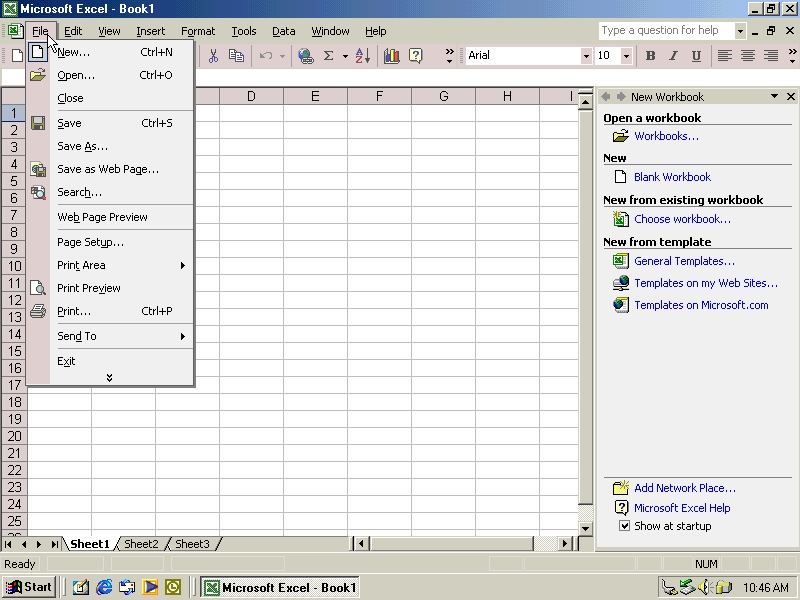Click the Workbooks link to open a workbook
Image resolution: width=800 pixels, height=600 pixels.
tap(666, 136)
